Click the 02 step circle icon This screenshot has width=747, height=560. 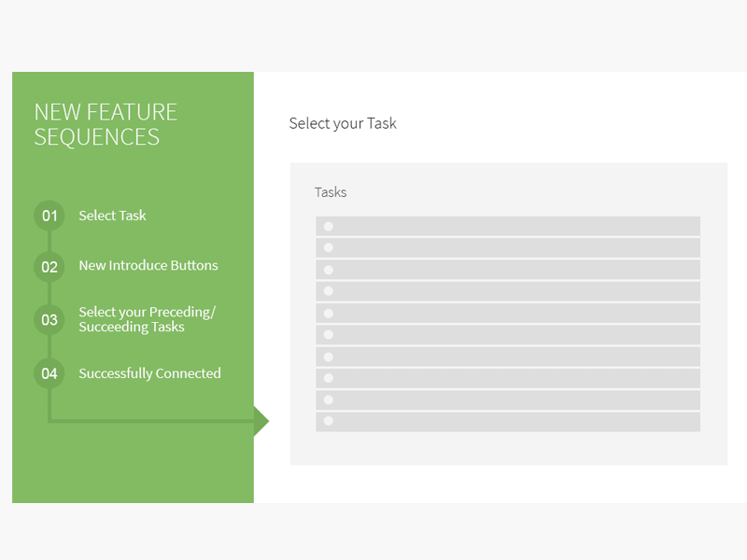point(49,267)
